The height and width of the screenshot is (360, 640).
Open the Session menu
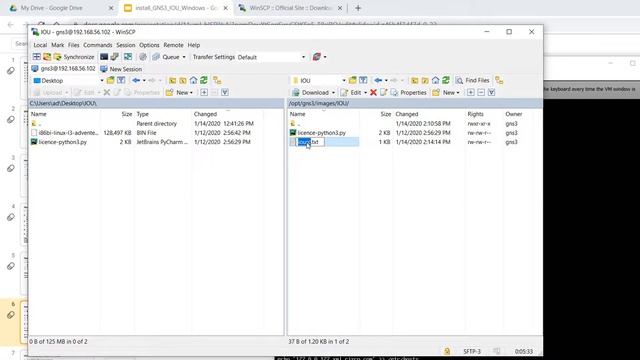[x=126, y=45]
